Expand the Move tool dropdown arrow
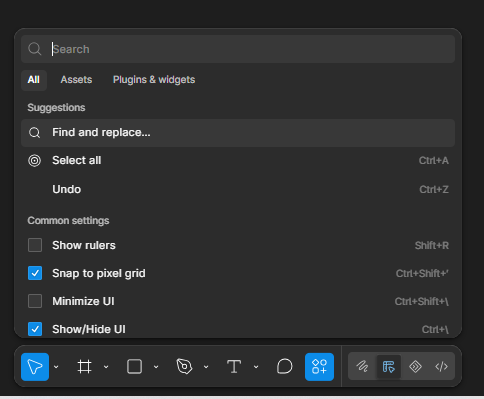Screen dimensions: 484x399 point(56,367)
